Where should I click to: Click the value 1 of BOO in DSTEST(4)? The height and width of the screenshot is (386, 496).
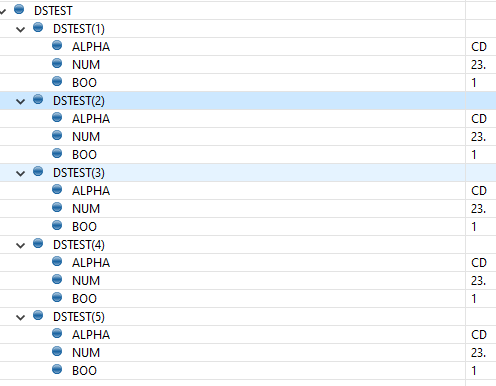pos(474,299)
